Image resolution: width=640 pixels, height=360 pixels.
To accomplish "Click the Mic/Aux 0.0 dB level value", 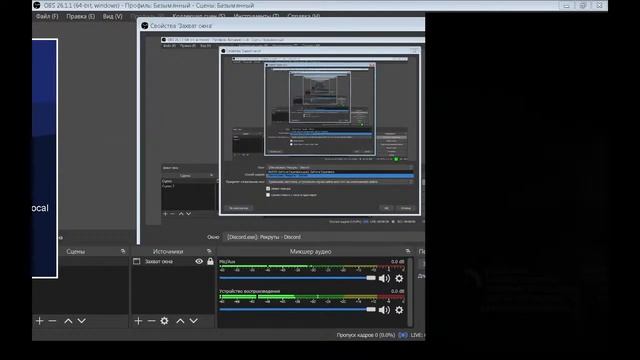I will [x=397, y=262].
